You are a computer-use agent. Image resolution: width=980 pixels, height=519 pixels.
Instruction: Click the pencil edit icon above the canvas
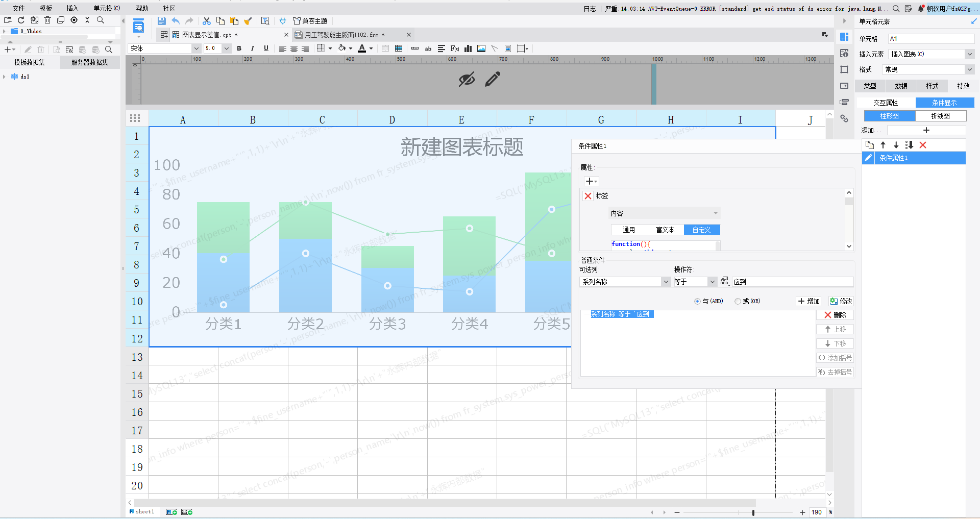(x=493, y=79)
